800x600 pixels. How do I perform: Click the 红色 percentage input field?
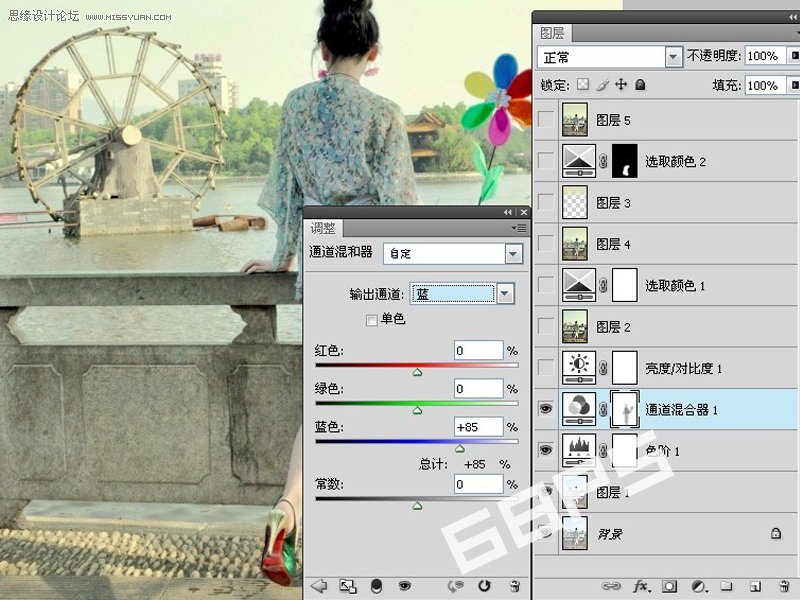tap(479, 350)
